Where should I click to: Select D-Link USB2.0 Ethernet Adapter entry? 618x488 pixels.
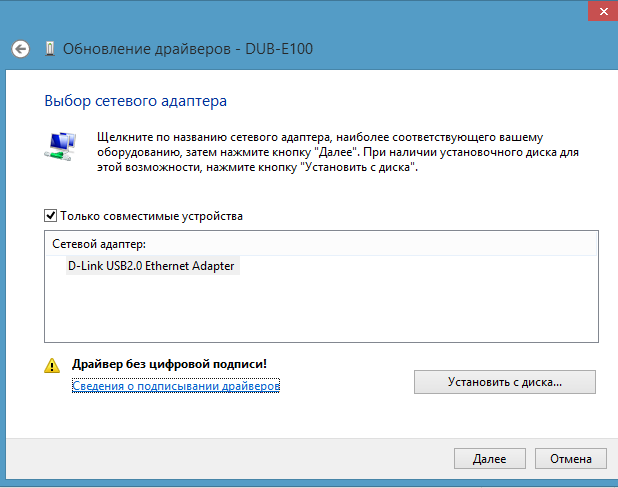(x=151, y=266)
